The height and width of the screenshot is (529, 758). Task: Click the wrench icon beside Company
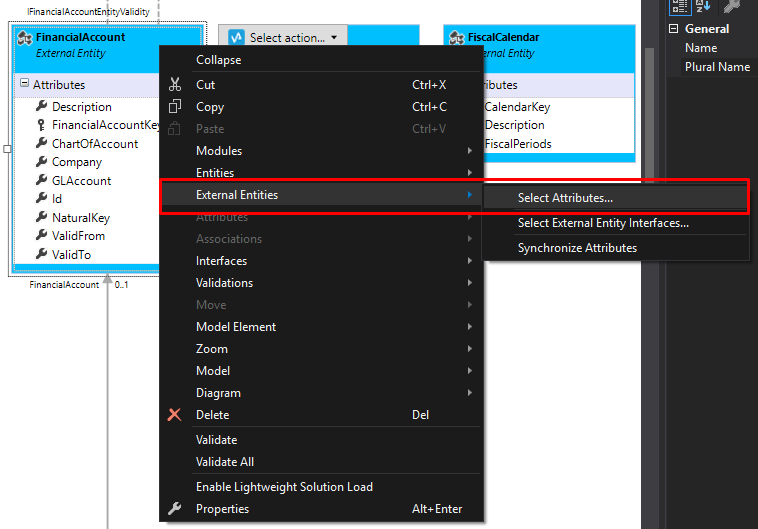tap(42, 162)
